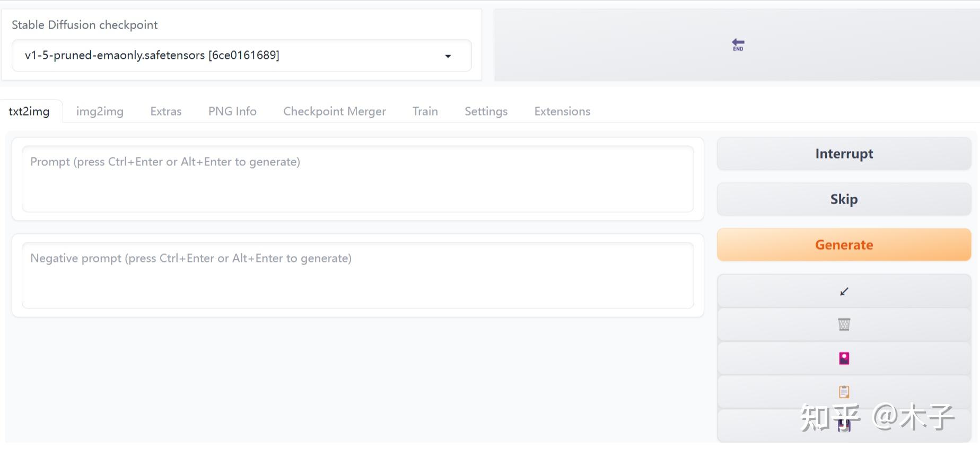The image size is (980, 457).
Task: Open the Train tab
Action: pyautogui.click(x=425, y=111)
